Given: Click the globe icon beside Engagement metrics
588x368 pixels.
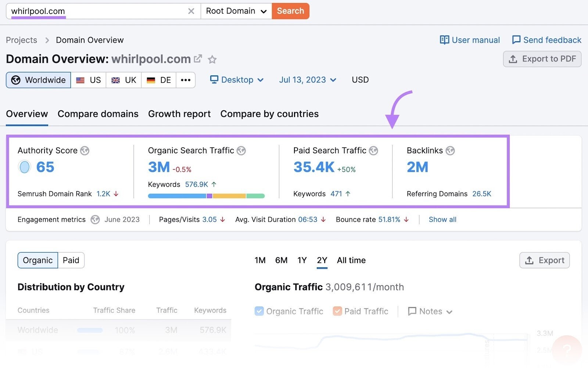Looking at the screenshot, I should point(95,220).
